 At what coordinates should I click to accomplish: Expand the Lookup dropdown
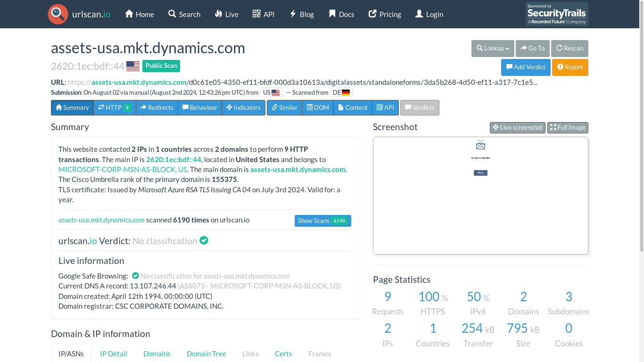pyautogui.click(x=493, y=49)
